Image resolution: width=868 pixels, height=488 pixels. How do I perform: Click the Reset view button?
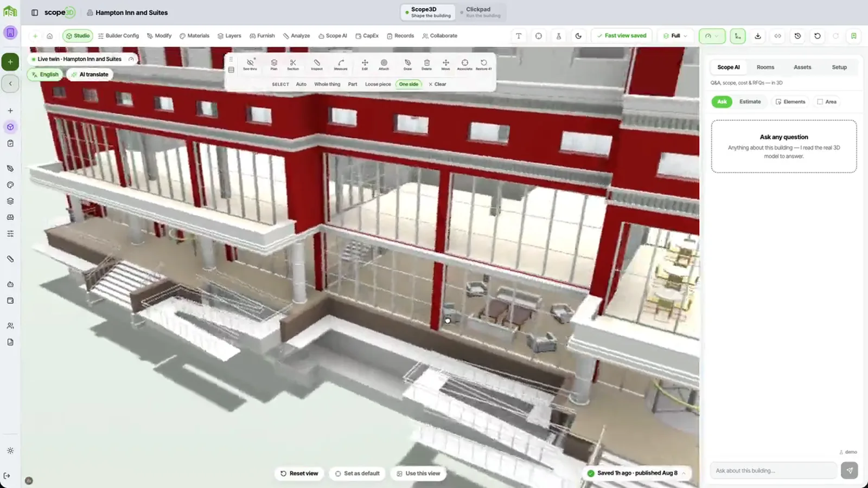pyautogui.click(x=299, y=473)
